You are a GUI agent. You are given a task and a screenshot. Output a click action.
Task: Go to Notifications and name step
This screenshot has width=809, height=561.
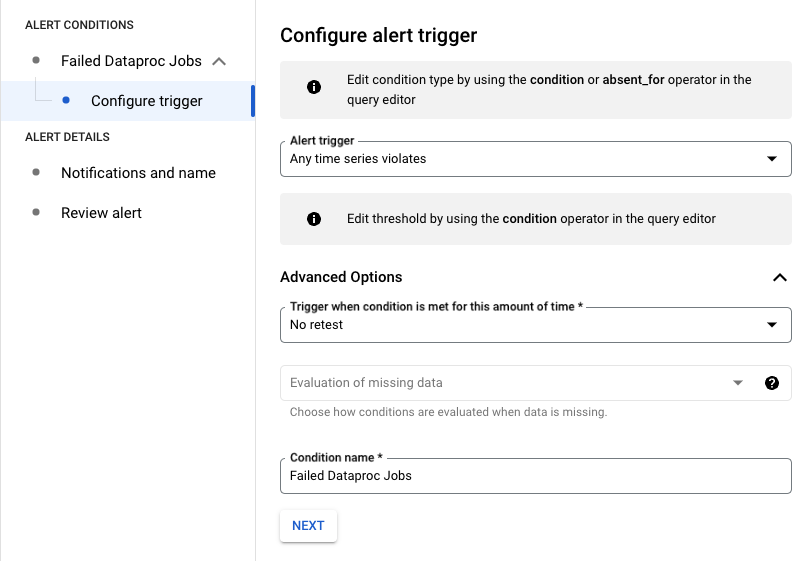point(138,173)
